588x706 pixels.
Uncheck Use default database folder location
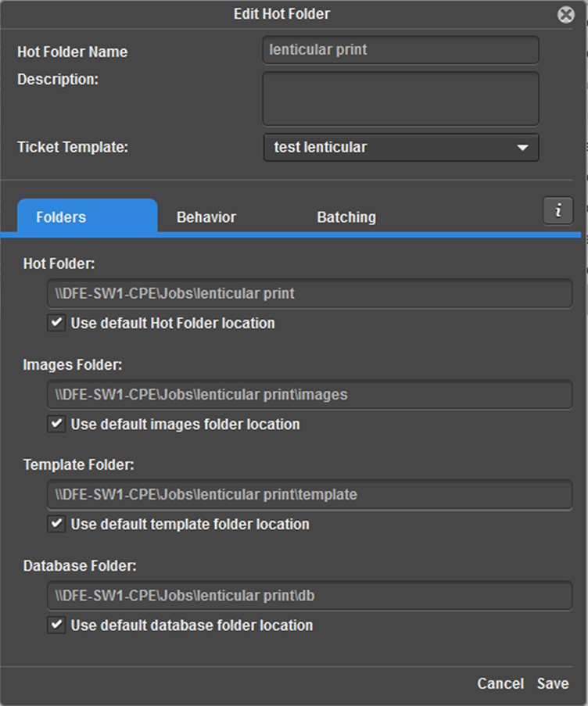coord(55,625)
